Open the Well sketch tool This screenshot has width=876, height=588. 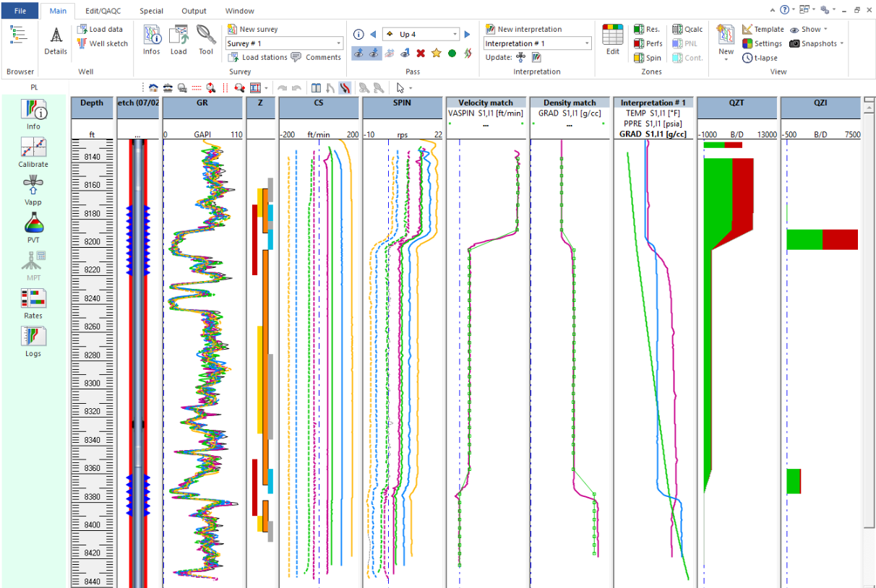click(x=103, y=43)
